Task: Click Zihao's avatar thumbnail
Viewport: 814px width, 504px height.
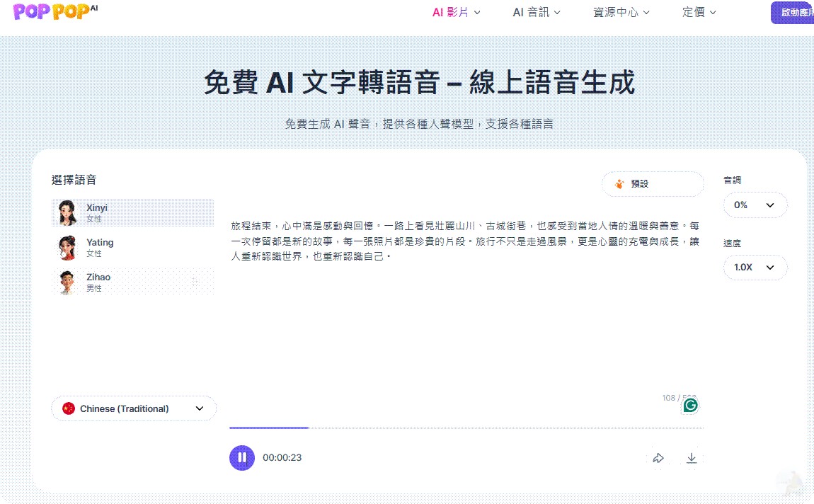Action: pos(67,282)
